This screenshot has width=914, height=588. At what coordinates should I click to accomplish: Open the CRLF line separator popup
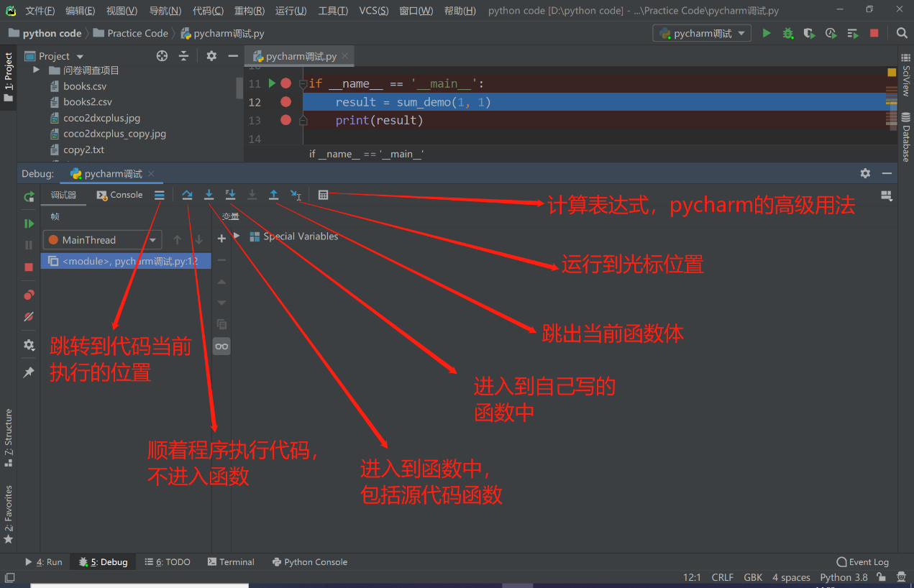pos(722,577)
